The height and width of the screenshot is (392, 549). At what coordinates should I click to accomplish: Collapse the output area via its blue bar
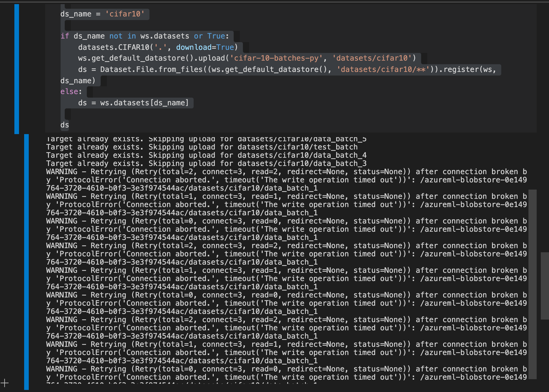(x=26, y=257)
